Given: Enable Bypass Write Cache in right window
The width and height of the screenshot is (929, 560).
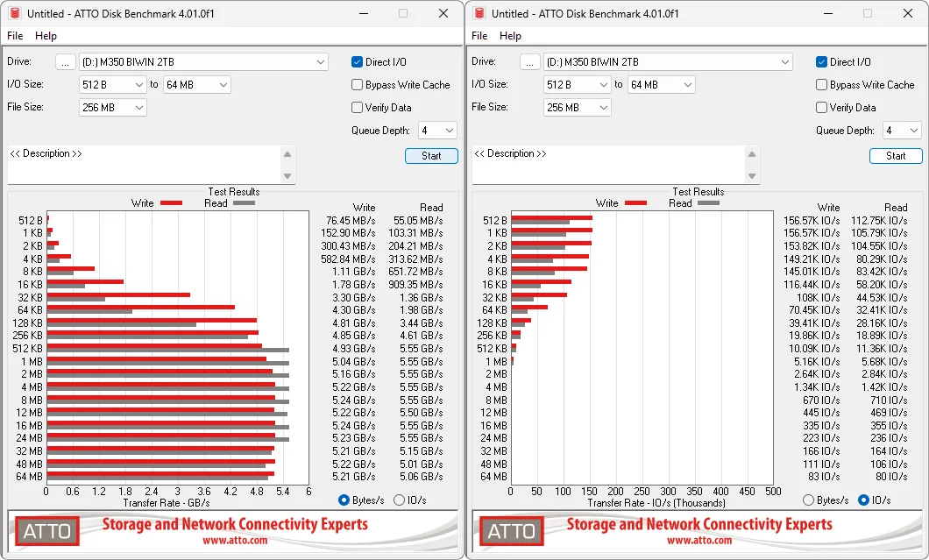Looking at the screenshot, I should coord(821,85).
